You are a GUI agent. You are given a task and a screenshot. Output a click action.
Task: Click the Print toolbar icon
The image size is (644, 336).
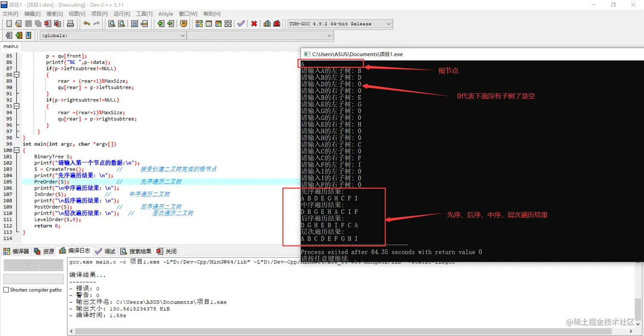[71, 24]
